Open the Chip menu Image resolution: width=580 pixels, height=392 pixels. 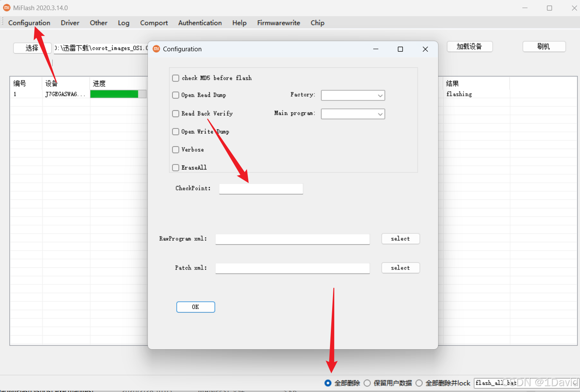pyautogui.click(x=317, y=23)
